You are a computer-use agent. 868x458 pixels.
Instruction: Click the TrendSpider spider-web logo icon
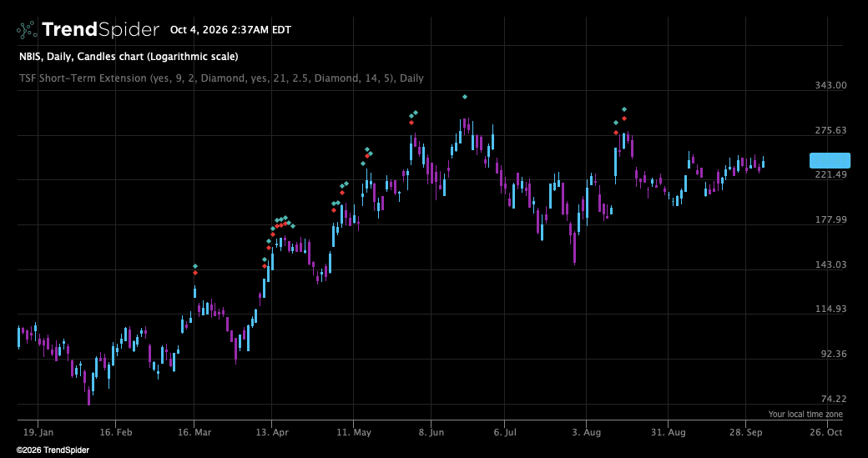tap(27, 30)
